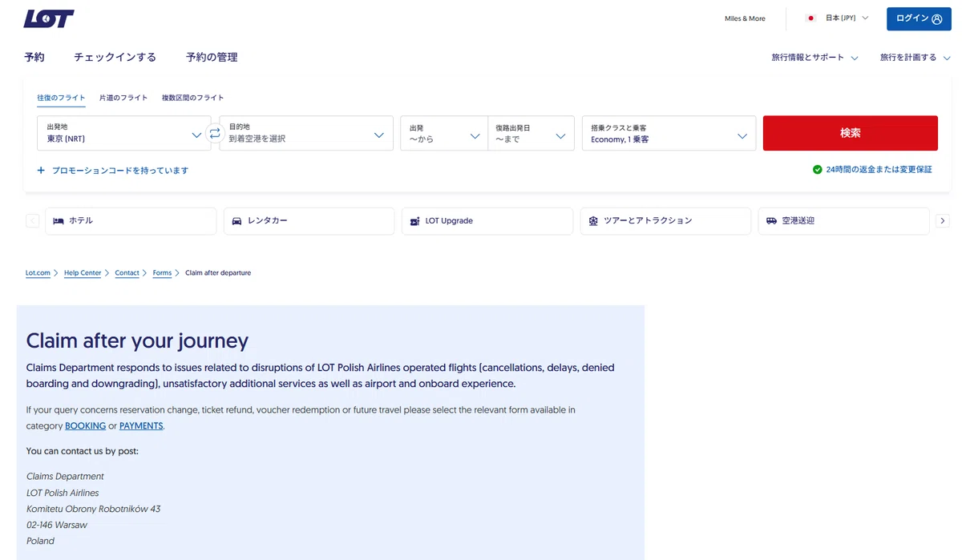The image size is (962, 560).
Task: Click the tours and attractions icon
Action: [593, 221]
